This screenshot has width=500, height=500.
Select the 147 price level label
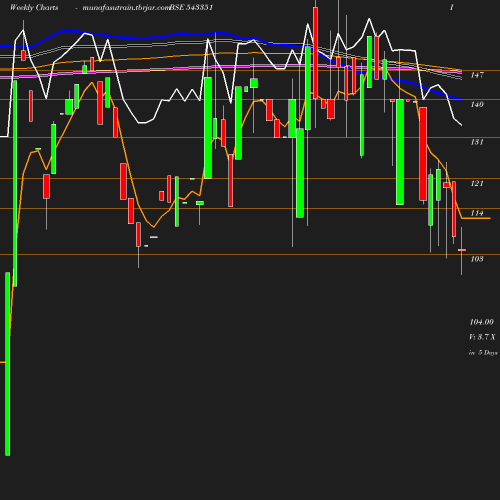click(x=477, y=75)
